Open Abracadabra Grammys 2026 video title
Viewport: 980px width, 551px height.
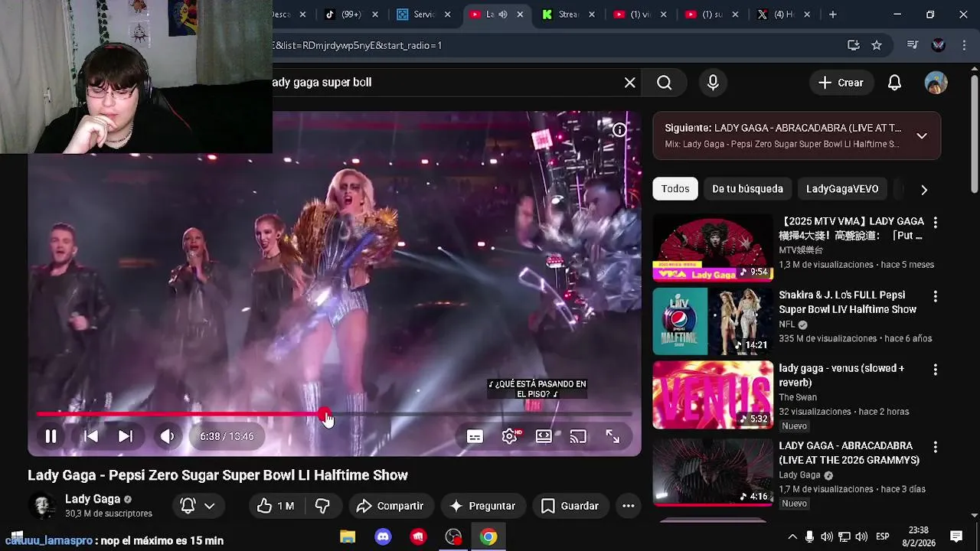click(x=849, y=453)
